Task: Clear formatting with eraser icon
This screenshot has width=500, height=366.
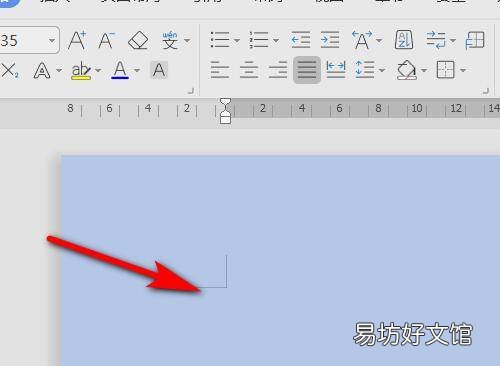Action: (138, 40)
